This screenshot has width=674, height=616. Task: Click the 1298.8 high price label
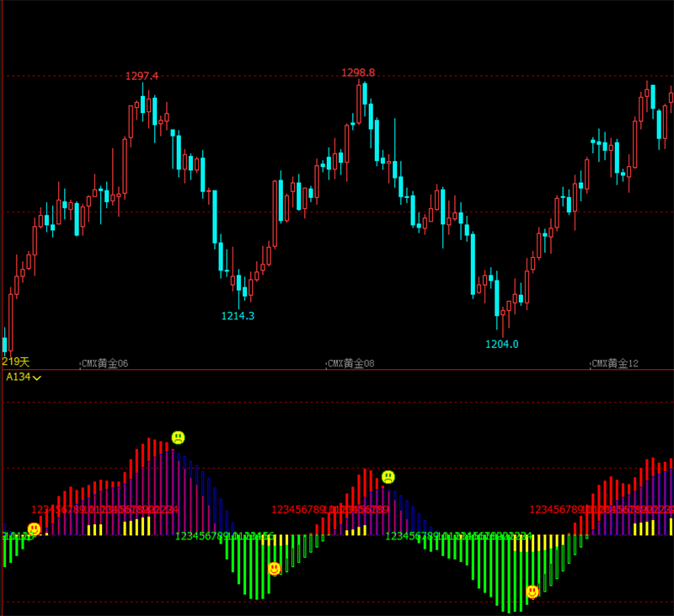coord(358,72)
